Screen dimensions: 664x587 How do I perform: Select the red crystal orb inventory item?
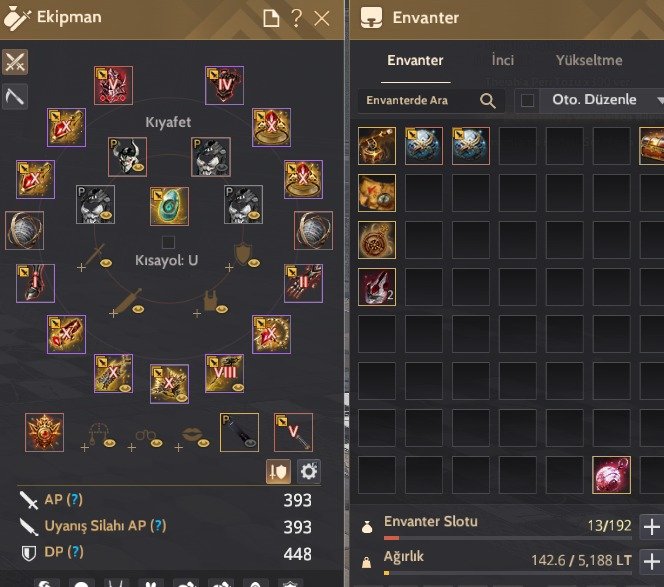click(x=611, y=475)
